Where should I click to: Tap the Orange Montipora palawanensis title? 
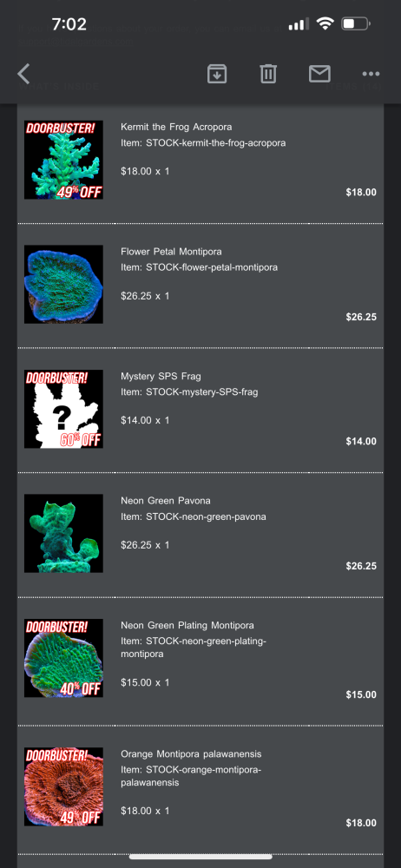click(x=191, y=754)
